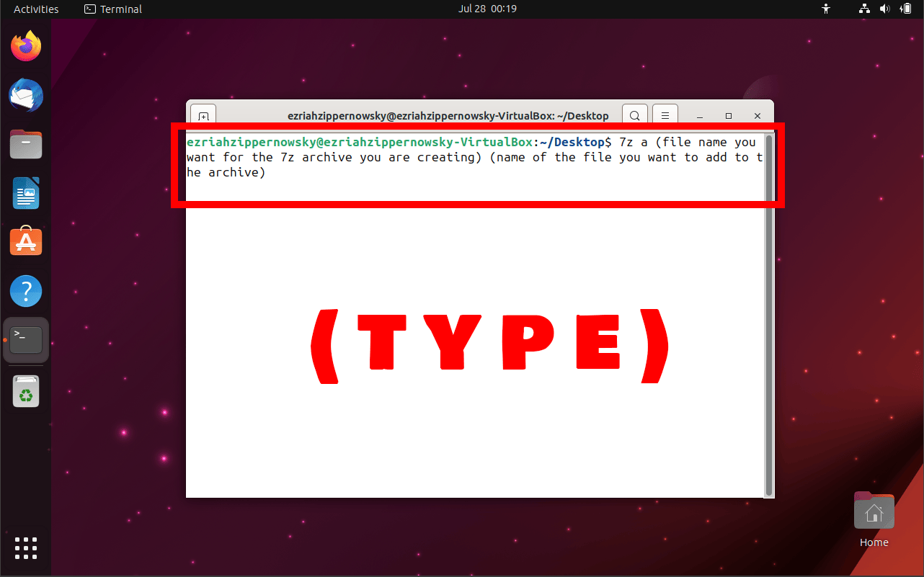Open the accessibility menu in the top bar

point(826,9)
